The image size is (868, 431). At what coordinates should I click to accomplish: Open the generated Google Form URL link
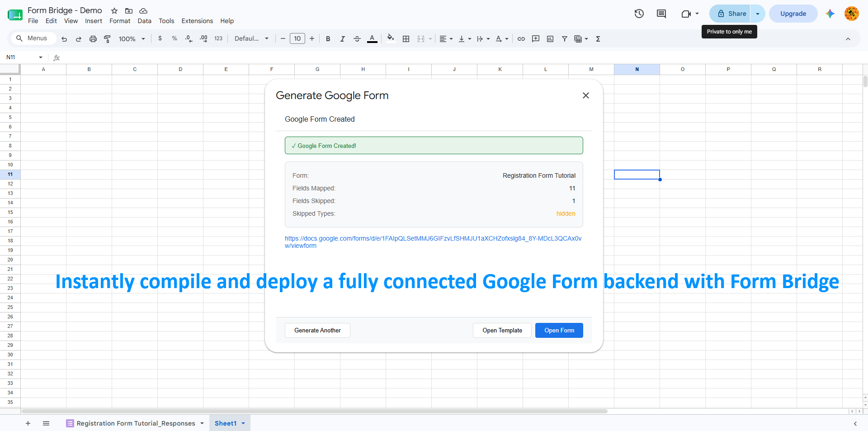pyautogui.click(x=433, y=242)
